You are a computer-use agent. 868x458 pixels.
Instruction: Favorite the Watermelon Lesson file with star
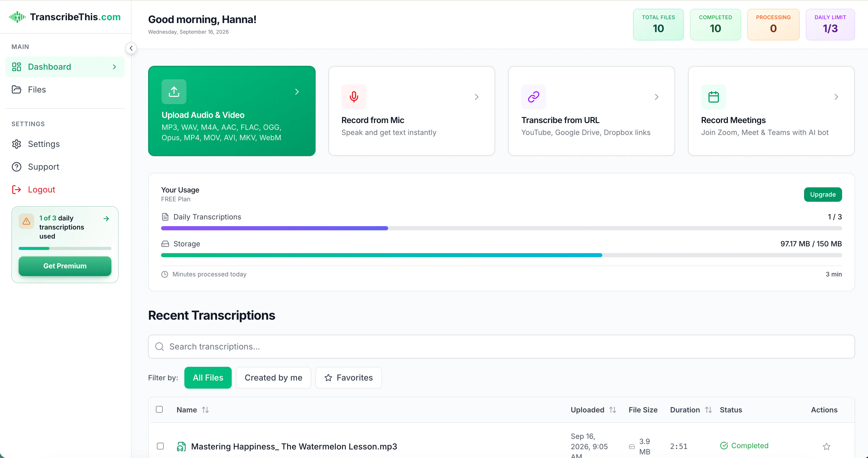(826, 447)
